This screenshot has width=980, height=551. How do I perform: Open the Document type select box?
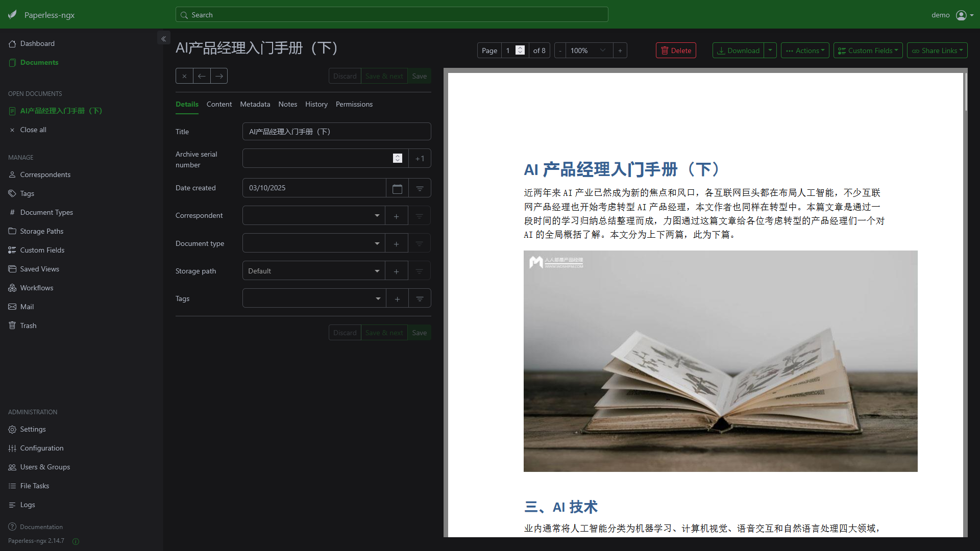click(x=314, y=243)
